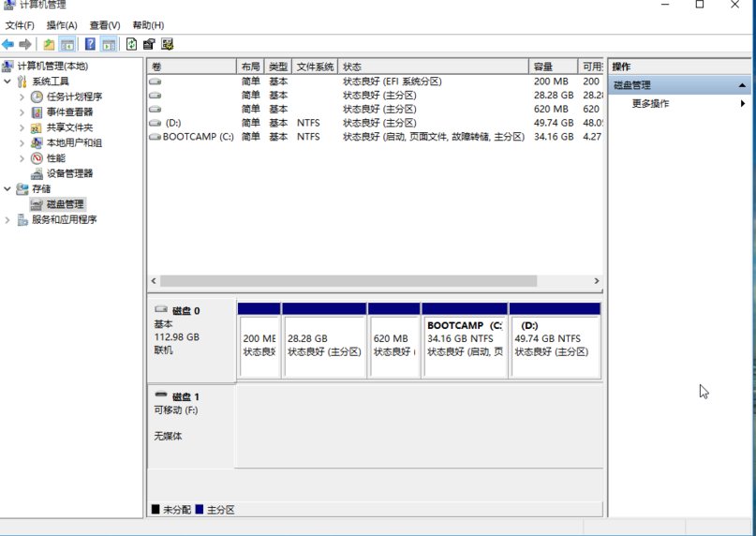Open 更多操作 in the actions pane
The width and height of the screenshot is (756, 536).
point(650,104)
